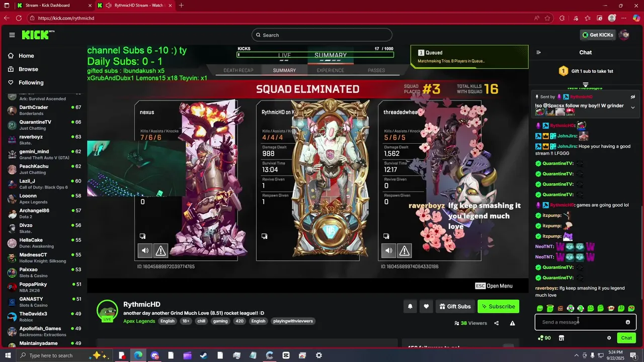The width and height of the screenshot is (644, 362).
Task: Open gemini_mind channel in the sidebar
Action: [44, 154]
